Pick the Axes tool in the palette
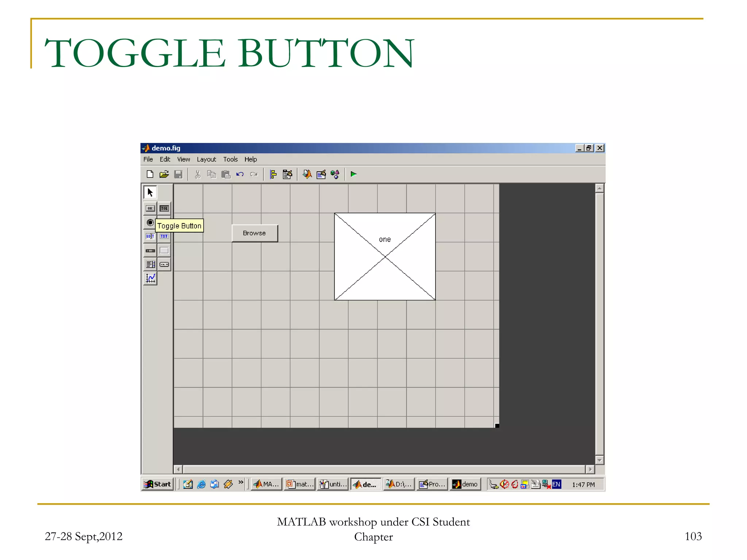This screenshot has height=560, width=747. tap(150, 278)
